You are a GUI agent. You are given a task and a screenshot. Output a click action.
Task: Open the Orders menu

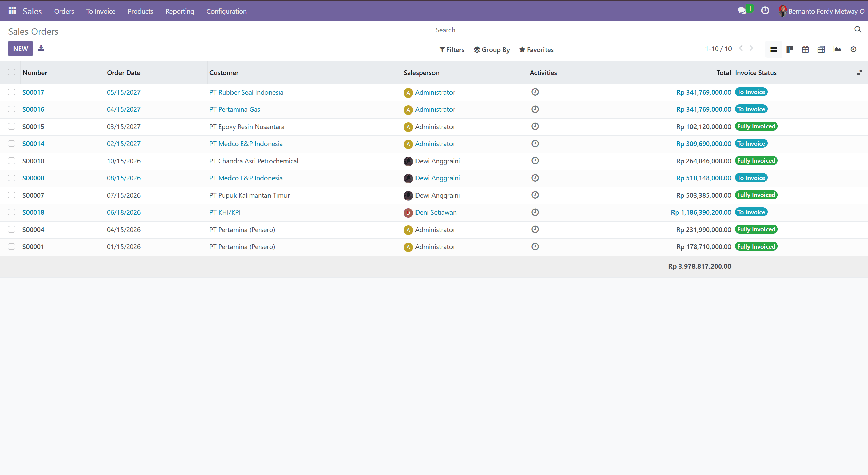(64, 11)
